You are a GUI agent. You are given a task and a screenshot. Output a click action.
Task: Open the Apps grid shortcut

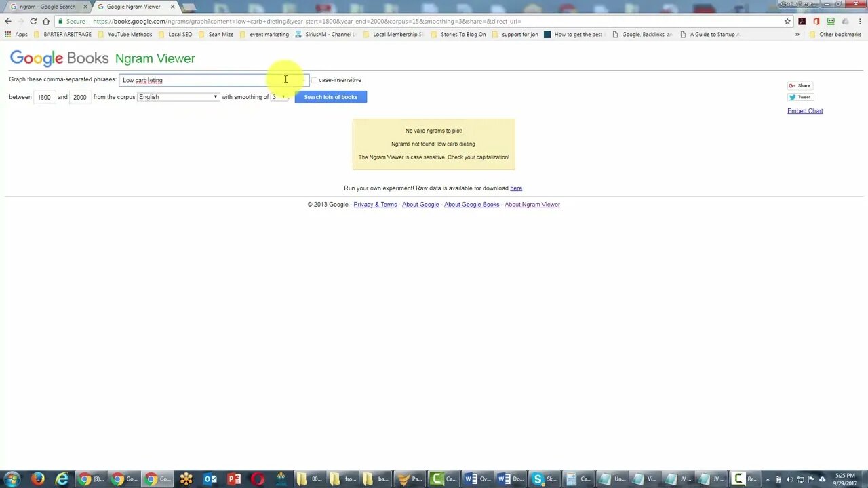coord(16,34)
